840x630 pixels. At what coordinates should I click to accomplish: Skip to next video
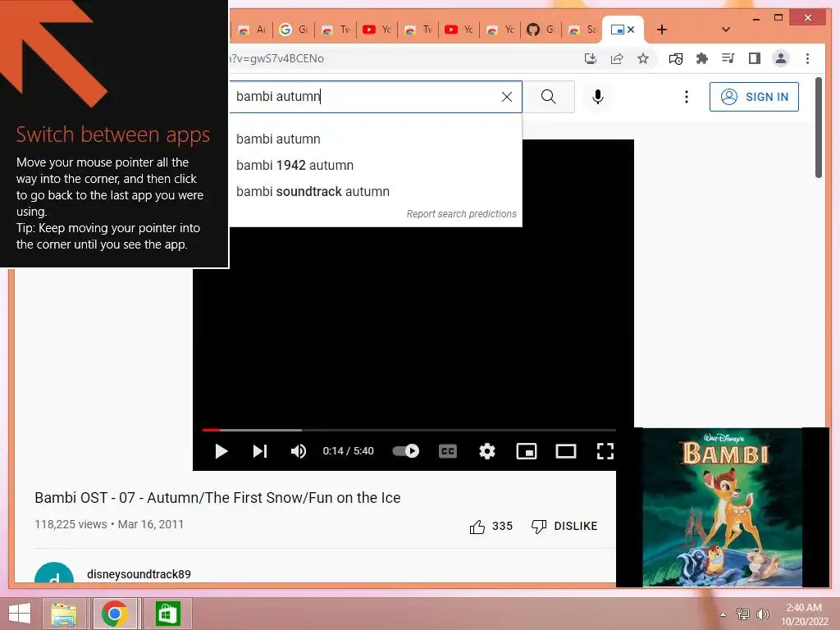260,451
